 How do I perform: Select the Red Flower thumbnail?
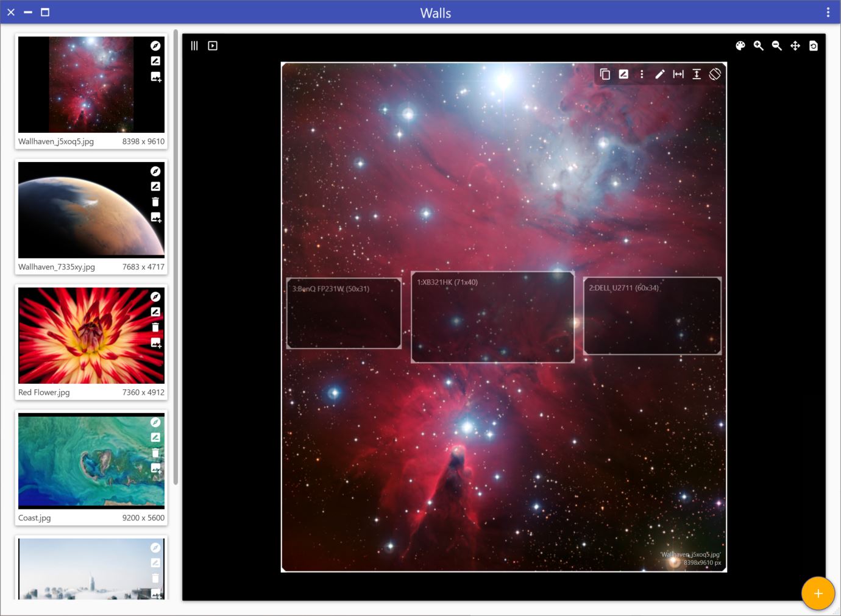click(x=91, y=336)
